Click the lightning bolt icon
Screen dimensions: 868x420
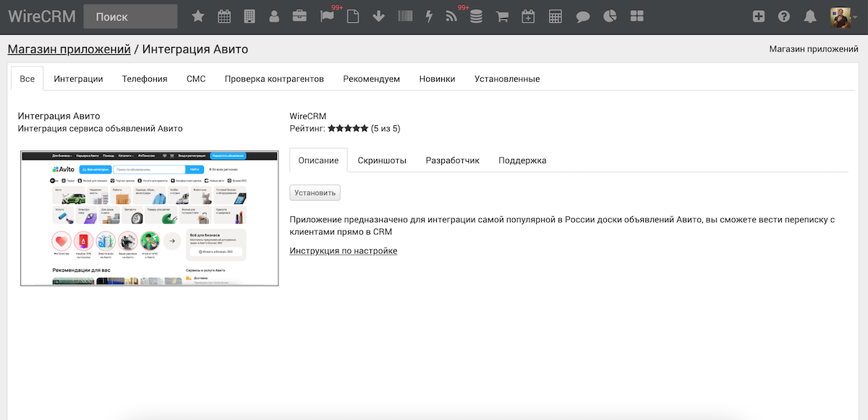click(429, 17)
